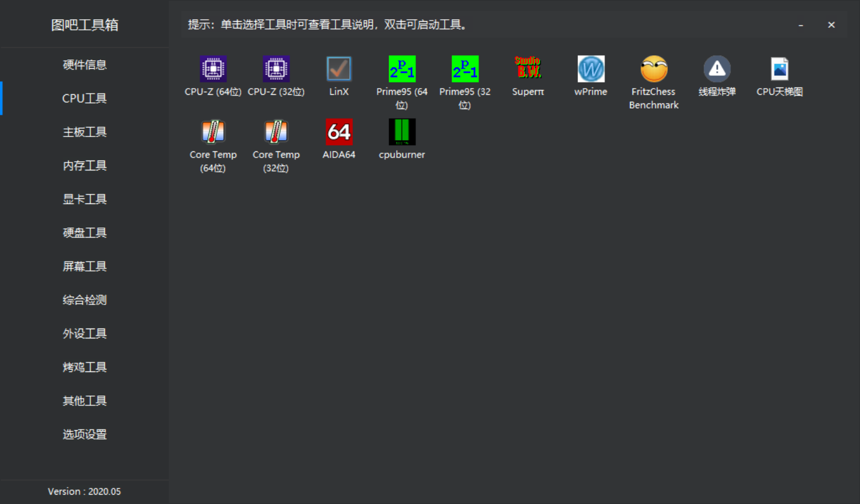Image resolution: width=860 pixels, height=504 pixels.
Task: Select the wPrime icon
Action: (591, 69)
